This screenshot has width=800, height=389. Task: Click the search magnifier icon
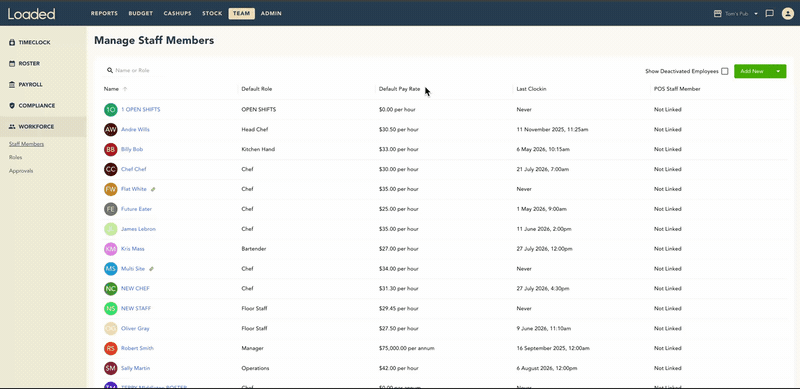110,70
